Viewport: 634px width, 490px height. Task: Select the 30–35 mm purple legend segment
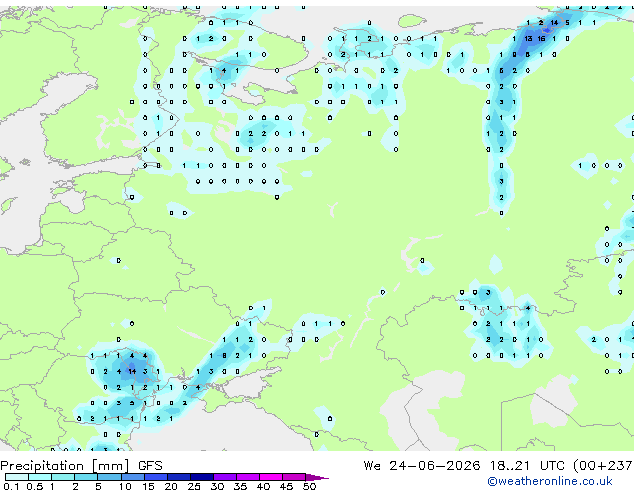tap(224, 477)
